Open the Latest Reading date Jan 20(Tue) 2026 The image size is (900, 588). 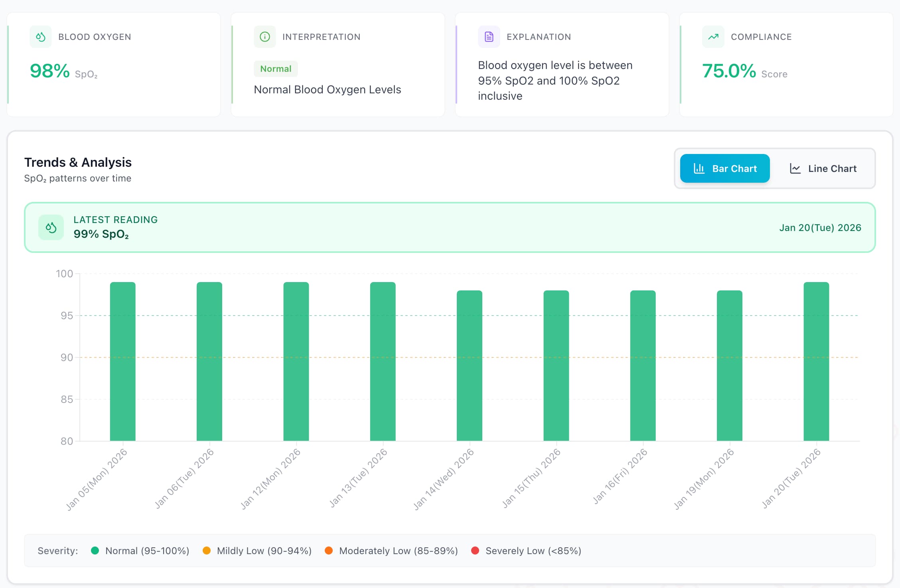(820, 227)
